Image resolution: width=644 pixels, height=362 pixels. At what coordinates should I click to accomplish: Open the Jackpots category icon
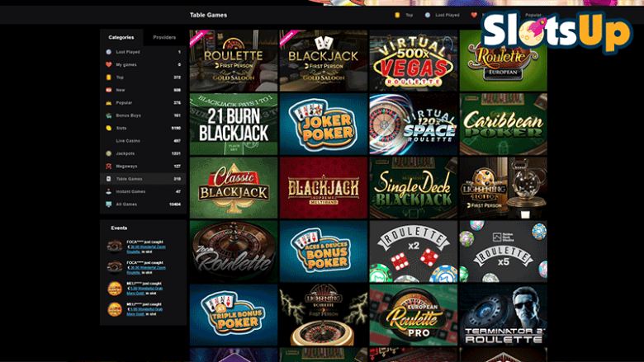(108, 153)
